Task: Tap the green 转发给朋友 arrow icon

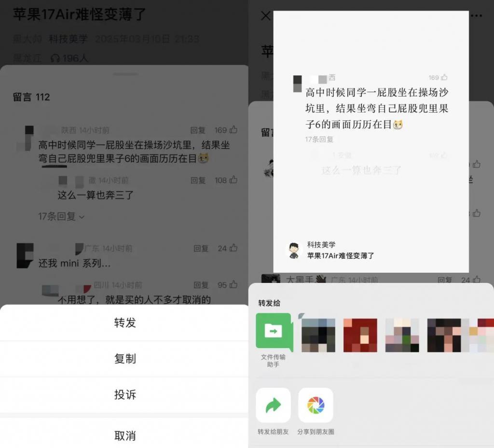Action: pos(274,406)
